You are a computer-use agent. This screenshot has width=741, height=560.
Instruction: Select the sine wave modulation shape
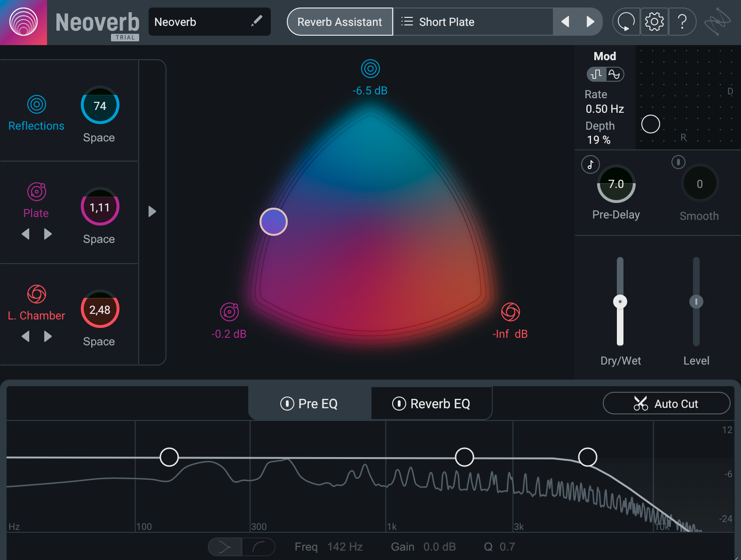pyautogui.click(x=615, y=74)
